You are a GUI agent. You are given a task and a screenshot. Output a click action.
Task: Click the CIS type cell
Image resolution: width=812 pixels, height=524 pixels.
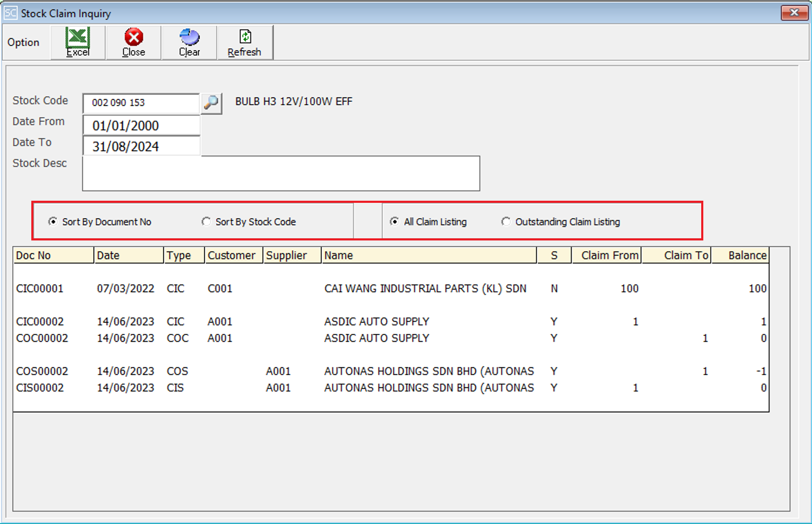click(x=175, y=388)
